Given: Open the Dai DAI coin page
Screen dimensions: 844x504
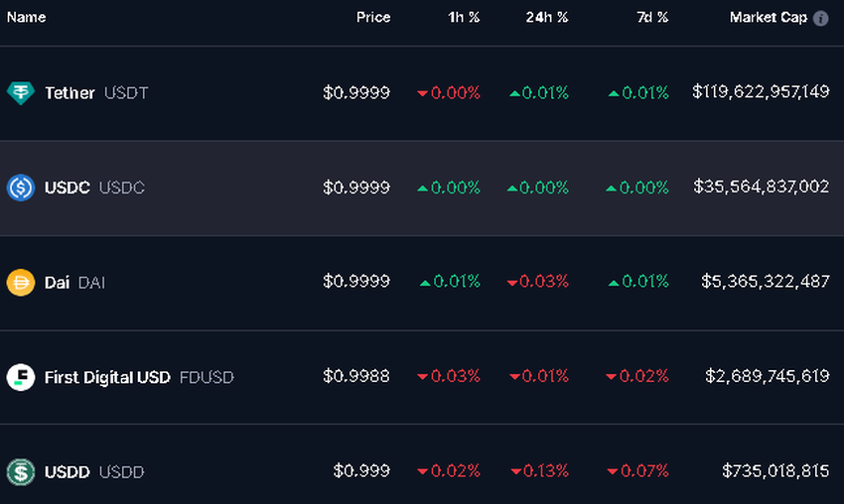Looking at the screenshot, I should point(58,283).
